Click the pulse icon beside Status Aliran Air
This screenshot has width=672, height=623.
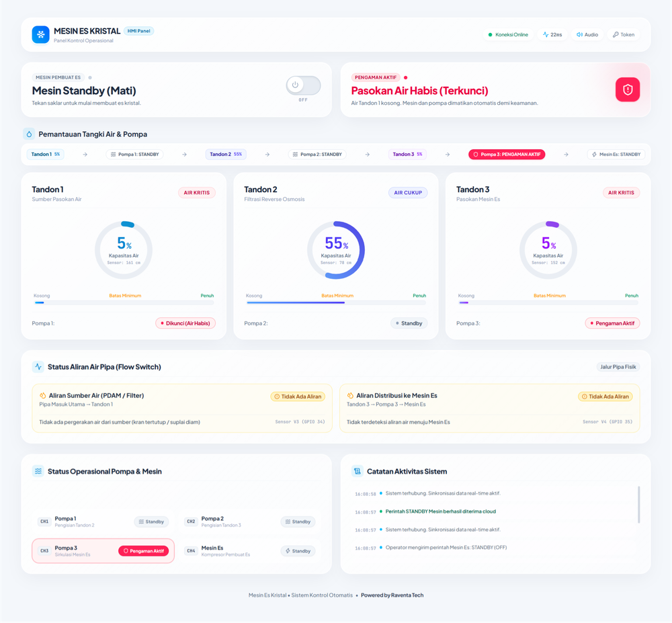[x=38, y=367]
